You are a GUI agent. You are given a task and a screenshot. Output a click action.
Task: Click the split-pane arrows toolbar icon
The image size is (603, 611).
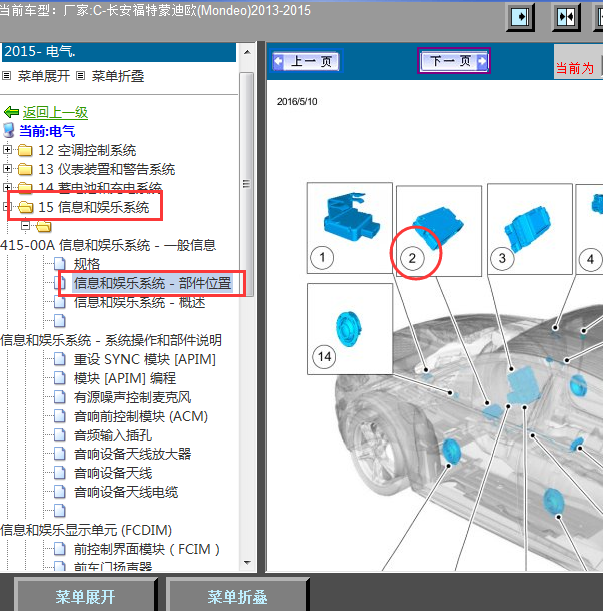(x=566, y=17)
